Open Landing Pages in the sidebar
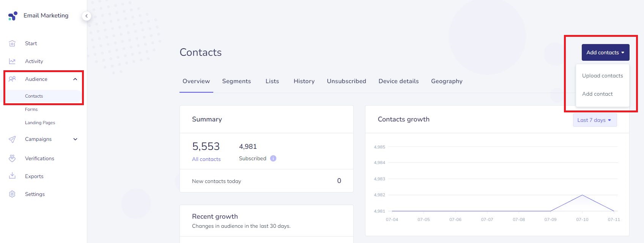The height and width of the screenshot is (243, 644). pos(40,123)
